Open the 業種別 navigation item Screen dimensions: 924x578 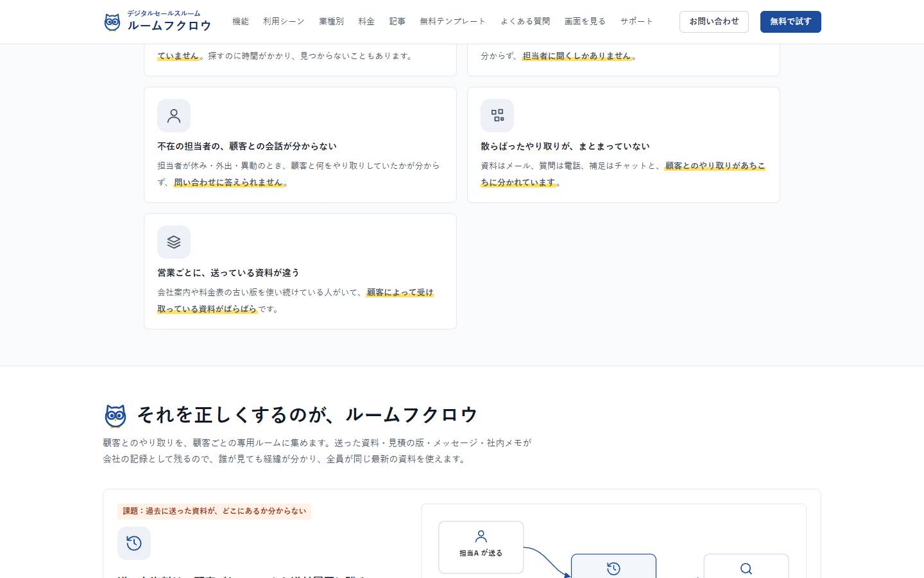331,21
